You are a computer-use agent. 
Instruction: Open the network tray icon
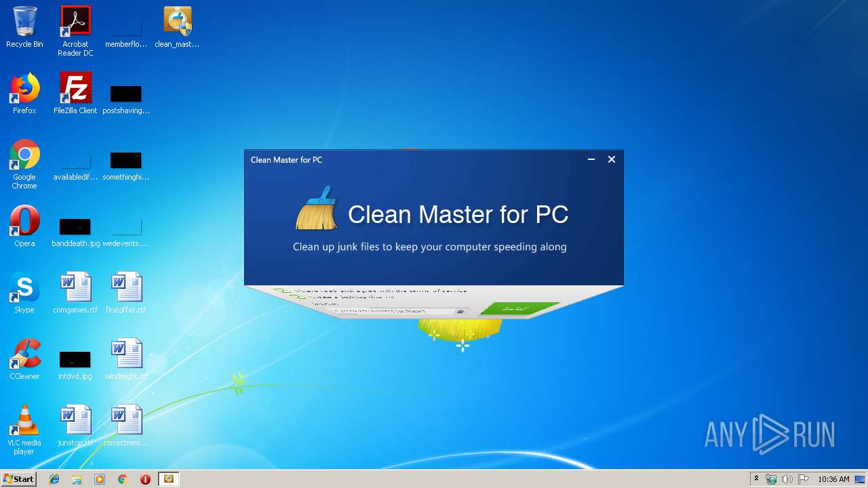(x=771, y=479)
